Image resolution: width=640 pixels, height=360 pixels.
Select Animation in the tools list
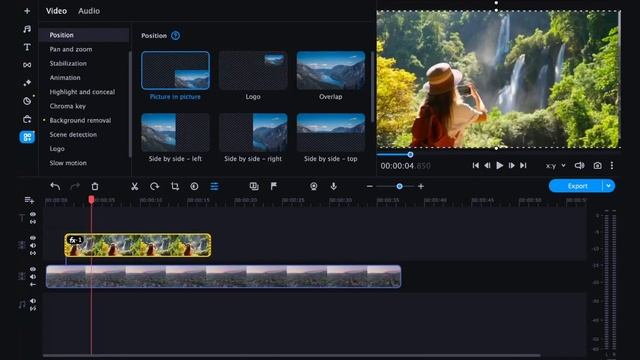tap(65, 78)
